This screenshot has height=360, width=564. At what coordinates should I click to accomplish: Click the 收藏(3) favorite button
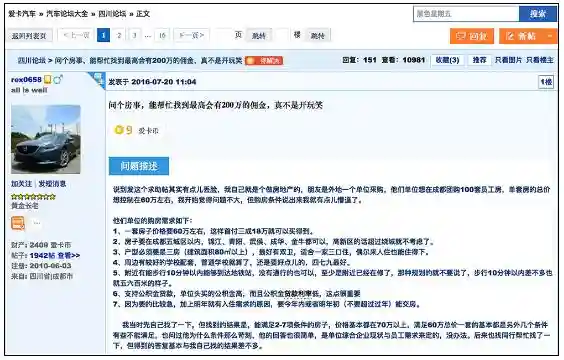[447, 60]
